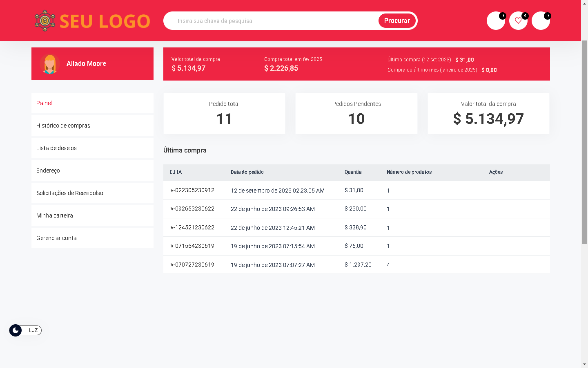The height and width of the screenshot is (368, 588).
Task: Click the SEU LOGO site logo
Action: click(93, 21)
